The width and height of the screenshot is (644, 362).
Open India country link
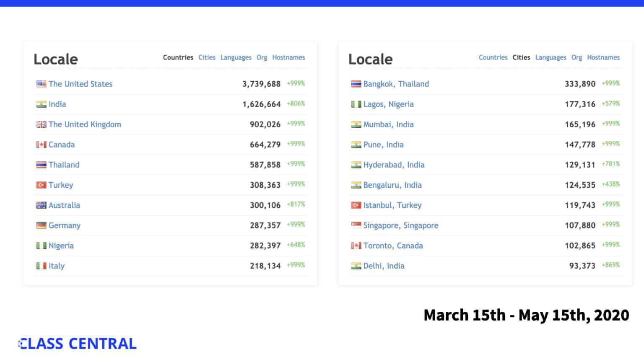[57, 104]
